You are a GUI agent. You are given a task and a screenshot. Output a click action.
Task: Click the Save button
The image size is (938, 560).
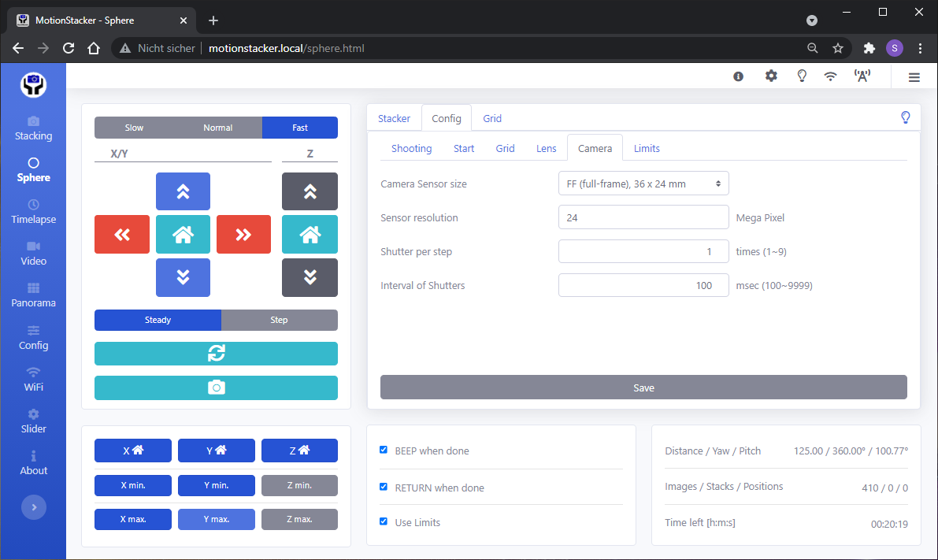643,388
